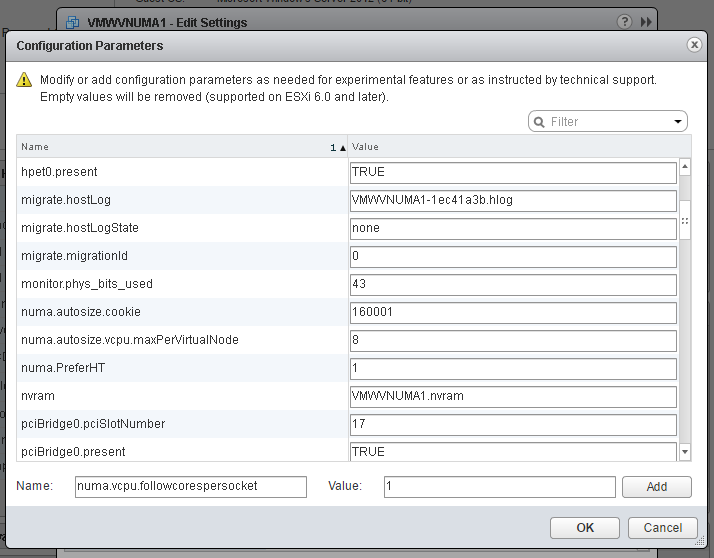The height and width of the screenshot is (558, 714).
Task: Click the help icon in Edit Settings title
Action: pyautogui.click(x=625, y=21)
